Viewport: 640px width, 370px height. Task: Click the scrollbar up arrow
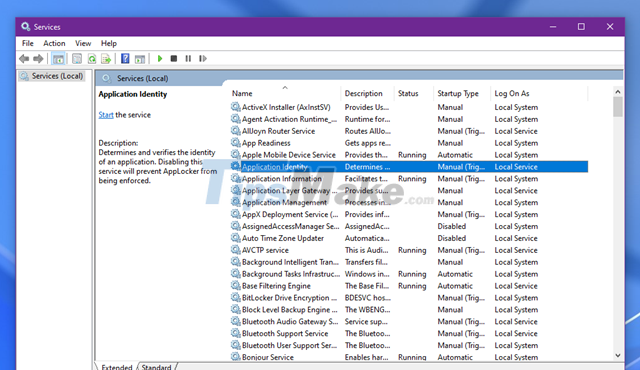pos(618,92)
